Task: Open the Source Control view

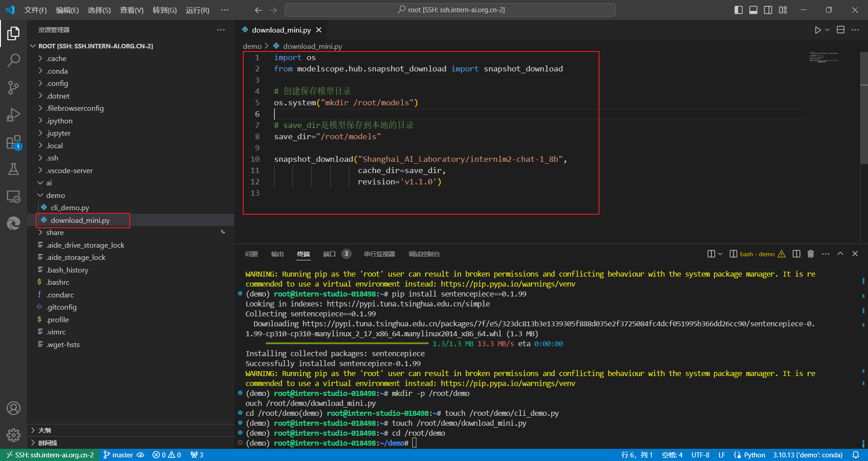Action: (x=14, y=88)
